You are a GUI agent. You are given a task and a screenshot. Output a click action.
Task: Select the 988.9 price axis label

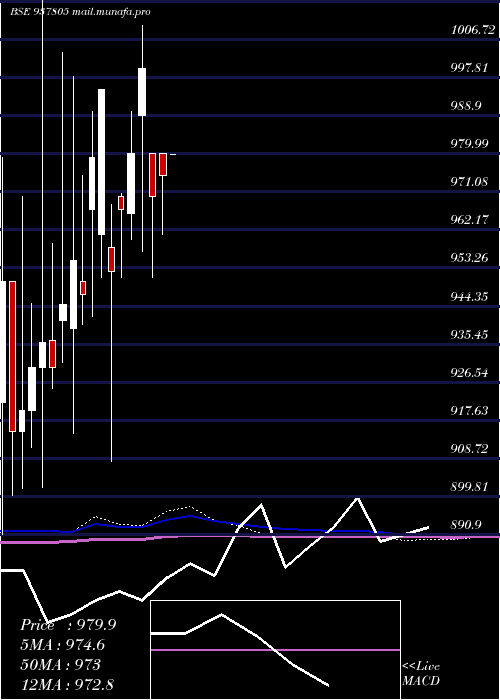click(x=466, y=106)
